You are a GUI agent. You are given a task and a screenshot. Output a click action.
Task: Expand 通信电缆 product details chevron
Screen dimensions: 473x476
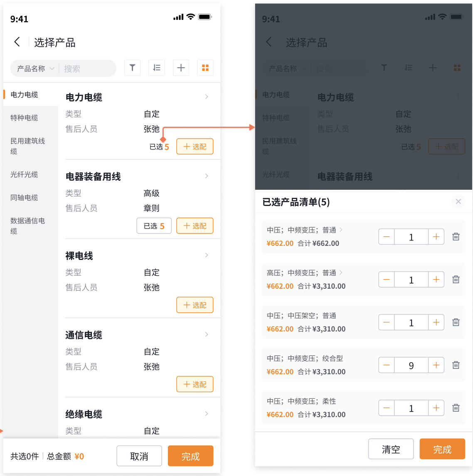[207, 334]
